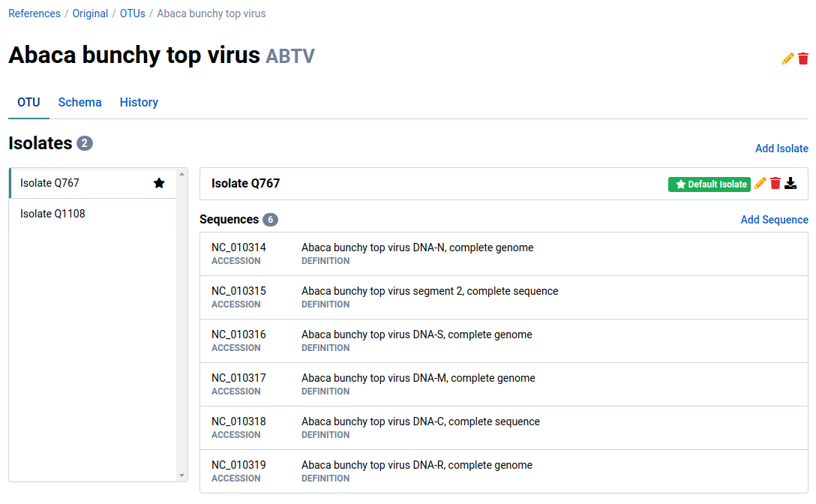Navigate to References via the breadcrumb
Screen dimensions: 816x504
[x=34, y=13]
